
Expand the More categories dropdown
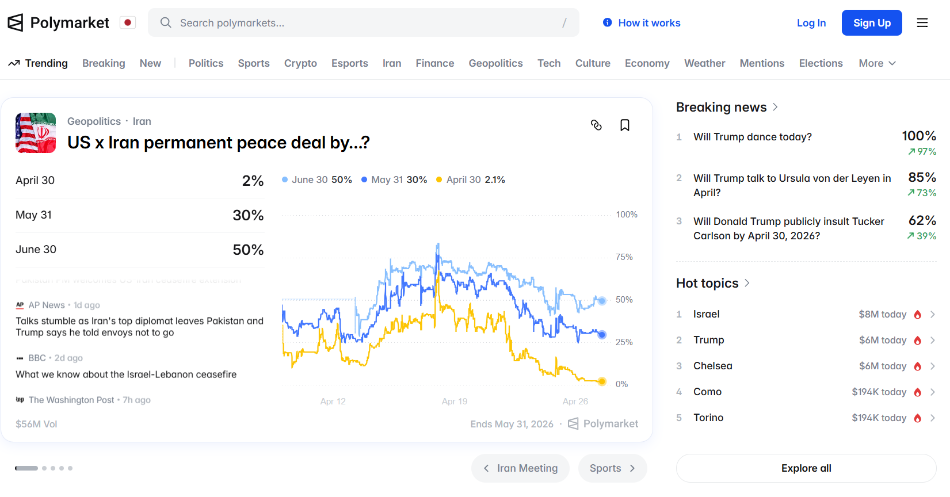click(877, 63)
